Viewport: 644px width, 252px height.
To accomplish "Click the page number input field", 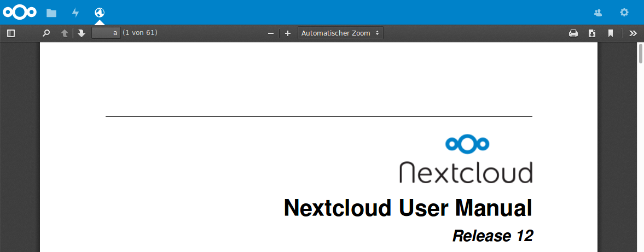I will (106, 33).
